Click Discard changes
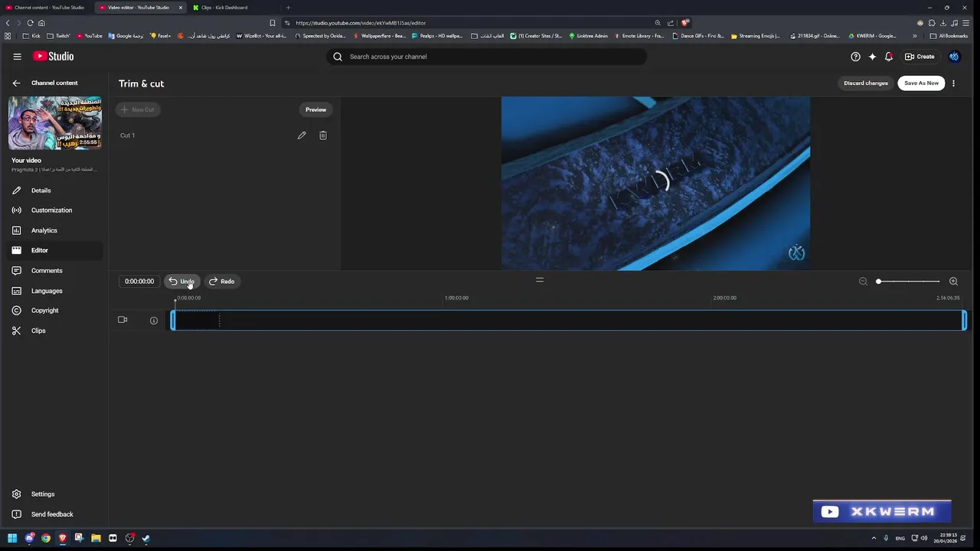Image resolution: width=980 pixels, height=551 pixels. pos(866,83)
